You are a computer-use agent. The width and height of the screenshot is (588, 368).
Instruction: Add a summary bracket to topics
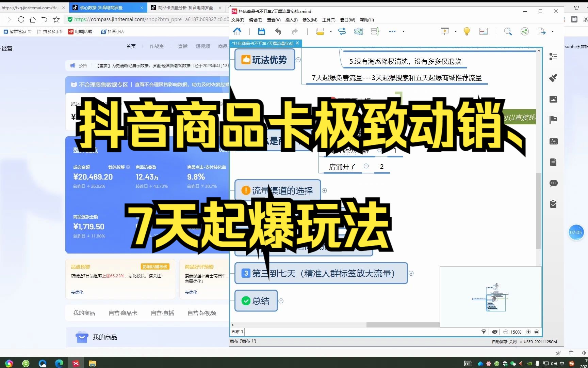(375, 31)
